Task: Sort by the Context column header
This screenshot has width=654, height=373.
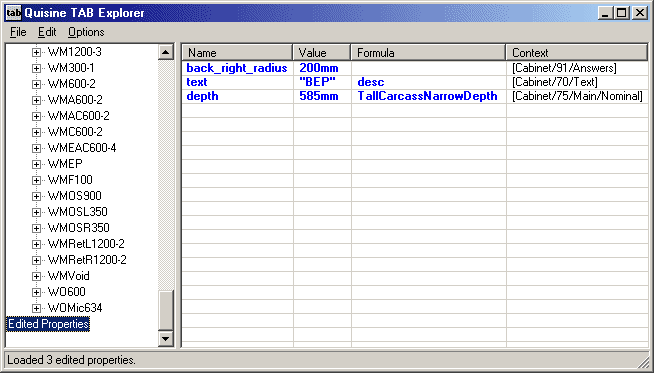Action: point(577,53)
